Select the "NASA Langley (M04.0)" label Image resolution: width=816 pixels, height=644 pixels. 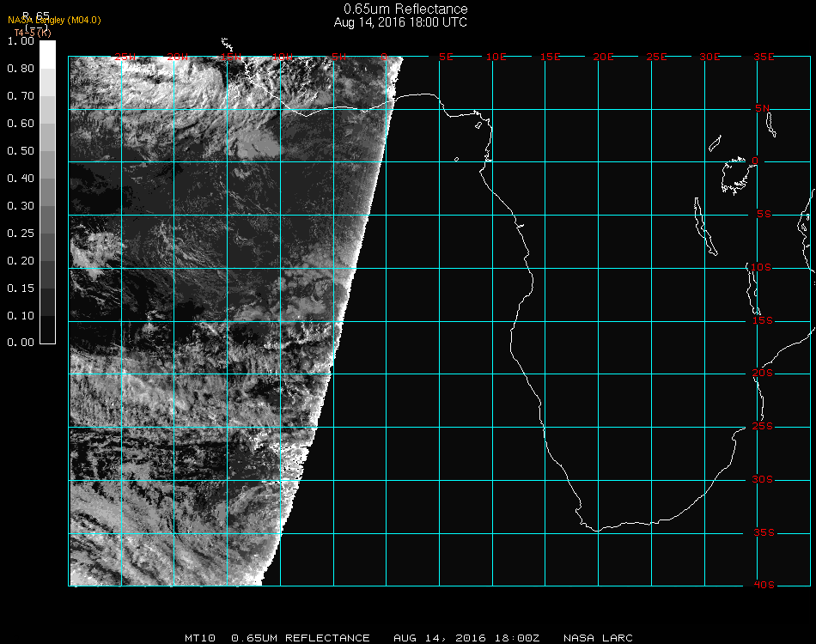54,21
